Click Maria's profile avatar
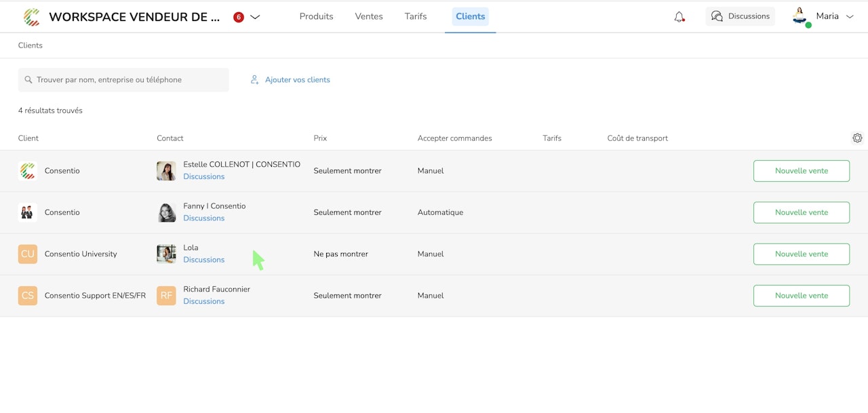This screenshot has height=413, width=868. (x=800, y=16)
